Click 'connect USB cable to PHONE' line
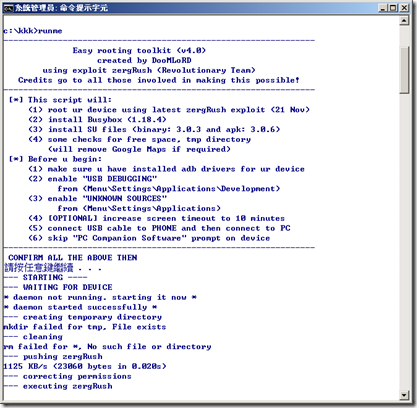This screenshot has height=408, width=417. (x=159, y=228)
